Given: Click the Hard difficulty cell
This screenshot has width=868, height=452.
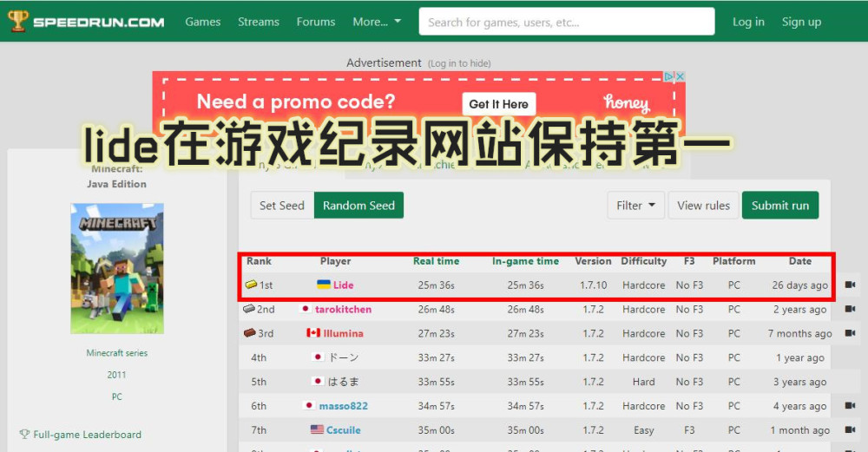Looking at the screenshot, I should pos(644,382).
